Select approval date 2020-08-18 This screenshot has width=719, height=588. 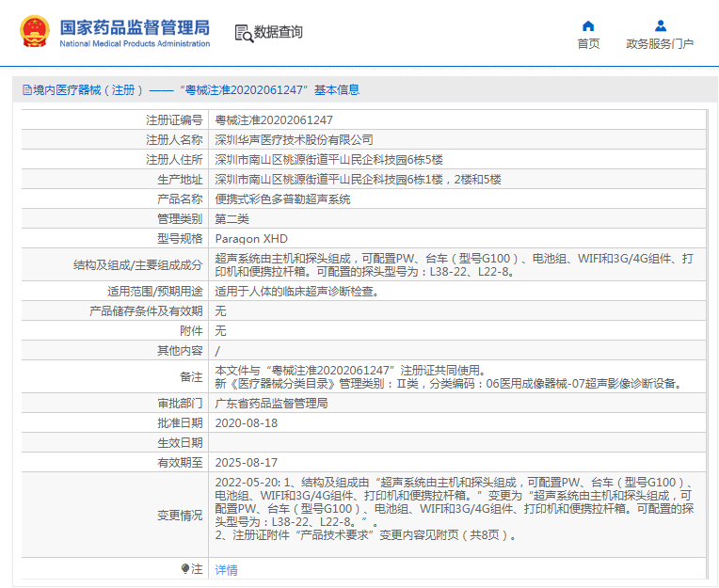pos(247,422)
